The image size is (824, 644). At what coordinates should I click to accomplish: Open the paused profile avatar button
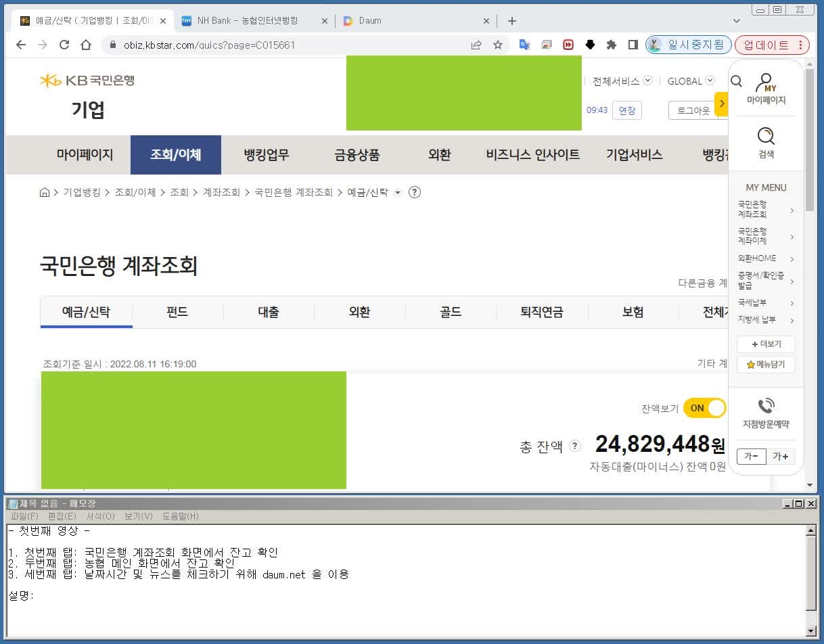click(689, 45)
